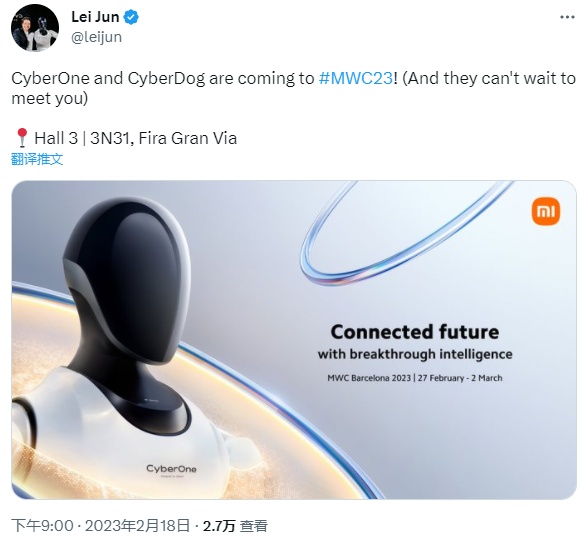Open the CyberOne promotional image
Screen dimensions: 586x537
(294, 340)
